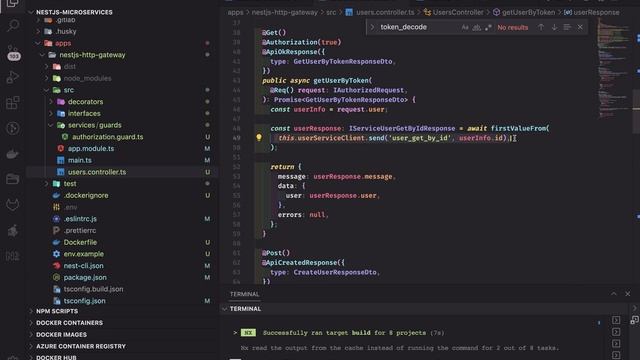Open authorization.guard.ts file
640x360 pixels.
coord(108,137)
